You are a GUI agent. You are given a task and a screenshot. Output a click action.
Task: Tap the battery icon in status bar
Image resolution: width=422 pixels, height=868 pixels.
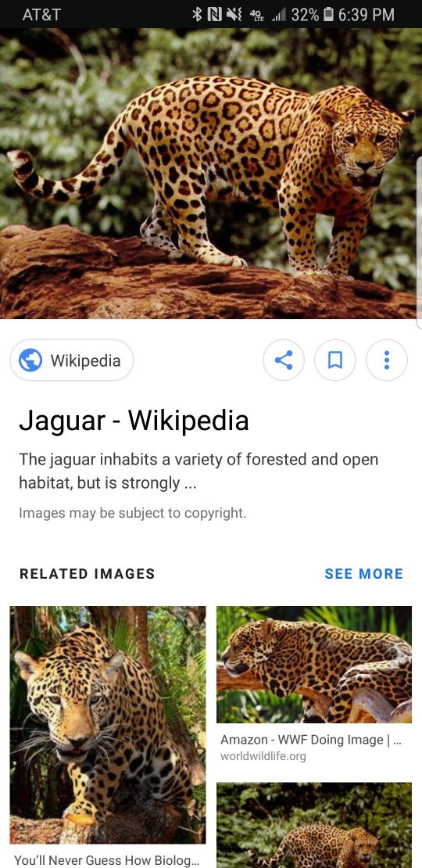click(x=328, y=14)
